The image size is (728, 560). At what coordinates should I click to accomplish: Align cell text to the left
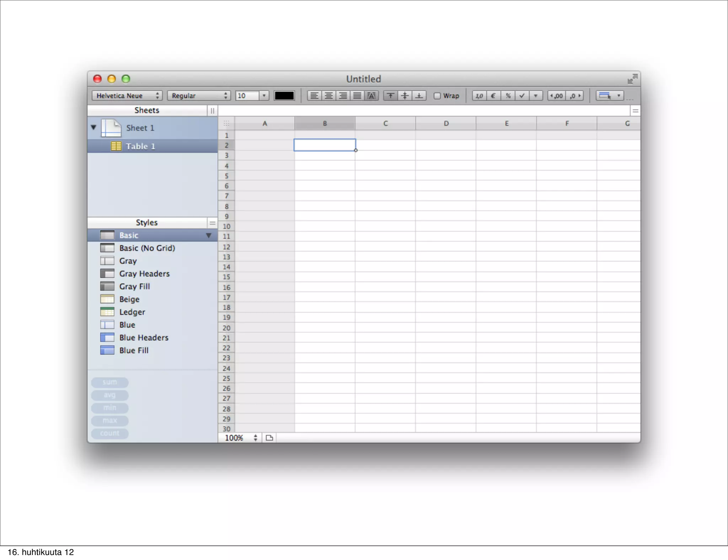point(314,96)
